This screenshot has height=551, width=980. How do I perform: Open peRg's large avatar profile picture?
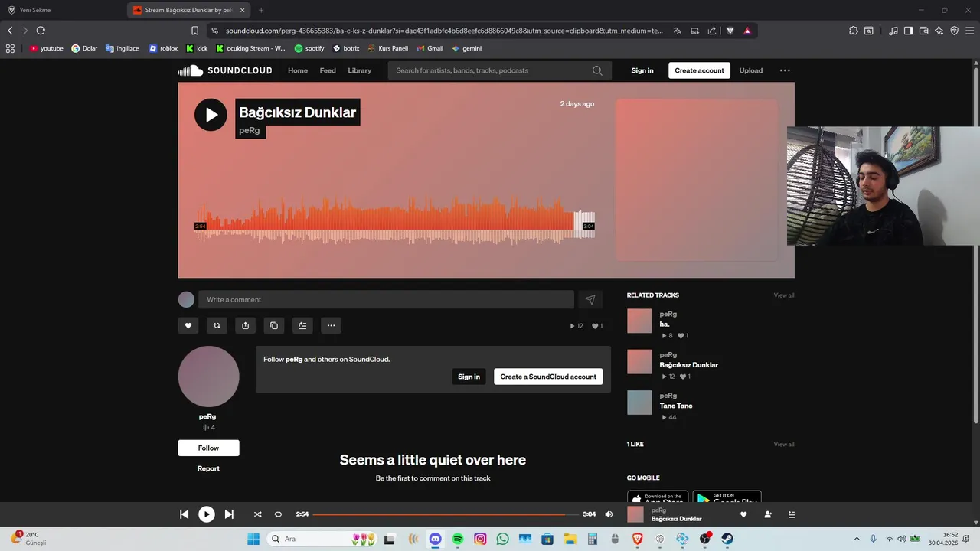[x=208, y=377]
